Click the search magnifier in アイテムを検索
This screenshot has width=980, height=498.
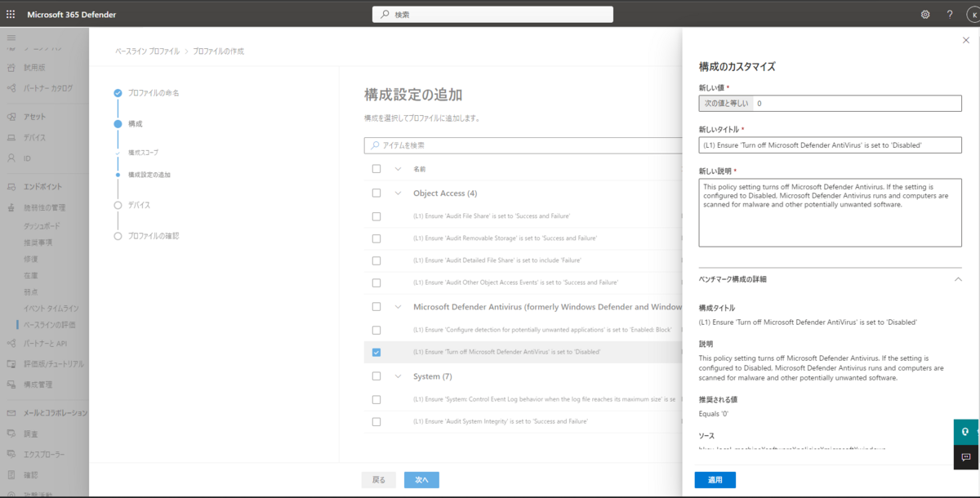(375, 145)
